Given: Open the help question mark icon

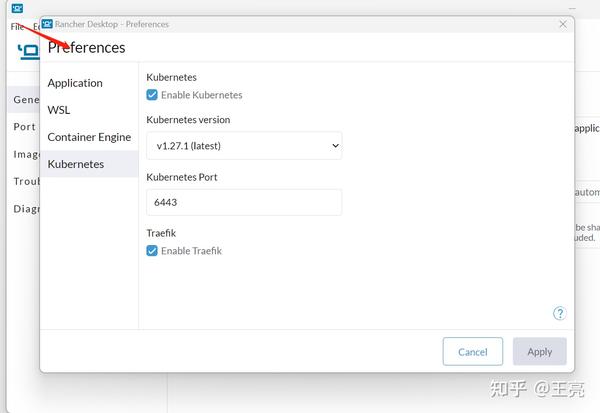Looking at the screenshot, I should tap(559, 313).
